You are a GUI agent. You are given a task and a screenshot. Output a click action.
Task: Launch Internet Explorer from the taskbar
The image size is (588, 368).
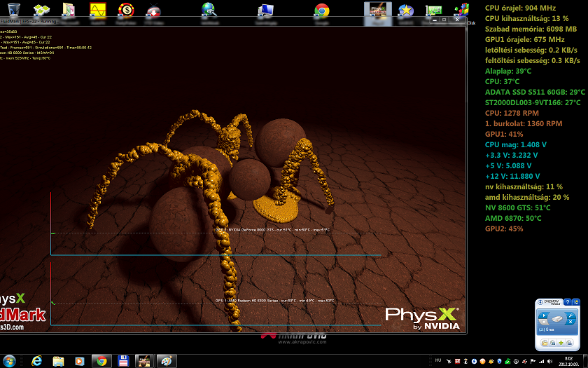pos(36,361)
